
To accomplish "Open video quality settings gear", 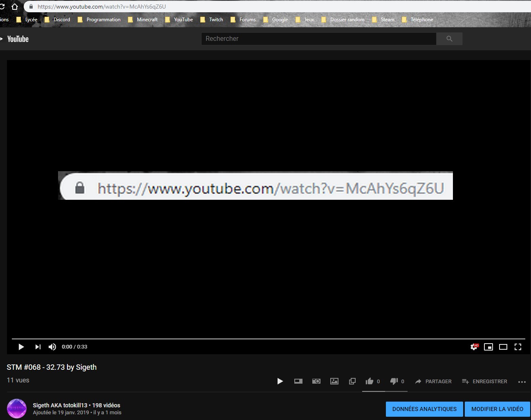I will (474, 347).
